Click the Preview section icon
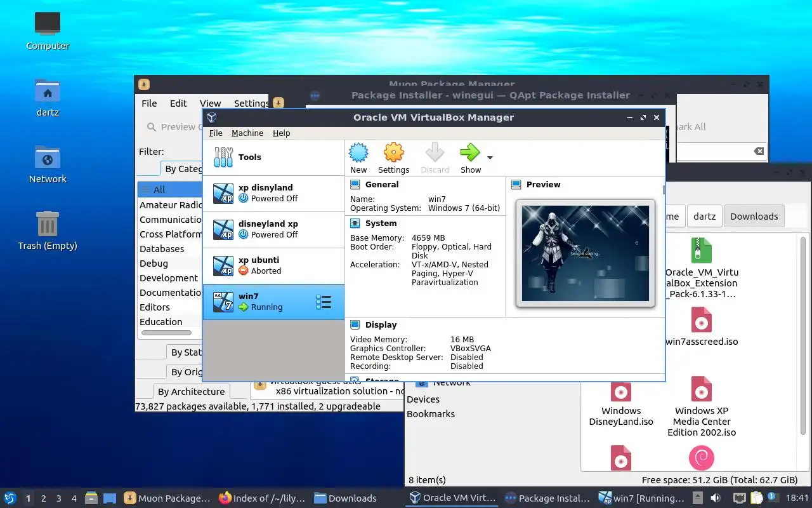The height and width of the screenshot is (508, 812). (516, 185)
